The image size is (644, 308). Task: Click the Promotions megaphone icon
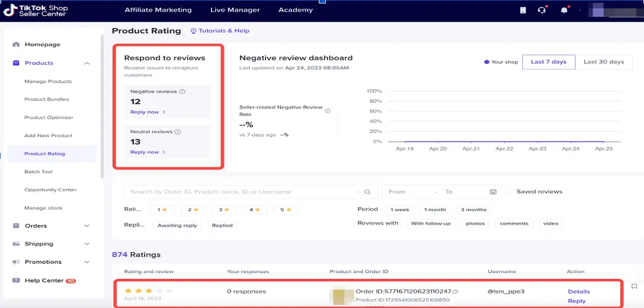tap(16, 262)
